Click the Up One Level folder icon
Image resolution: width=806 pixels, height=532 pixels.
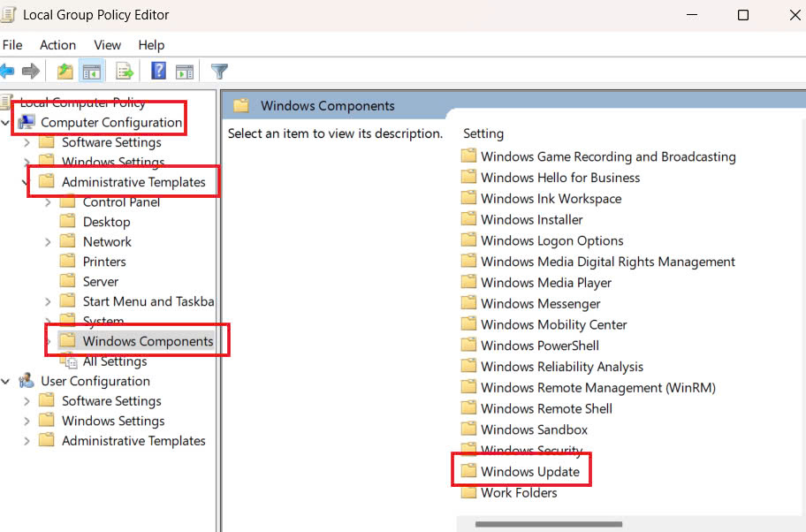[65, 72]
